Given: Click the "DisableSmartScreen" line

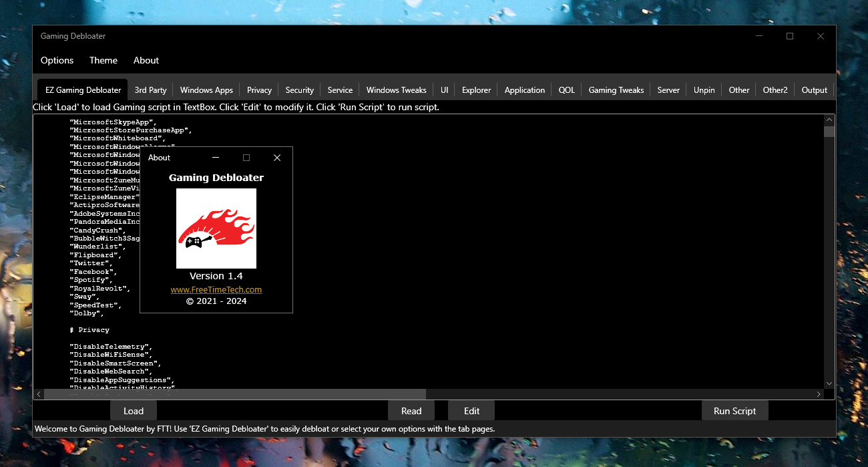Looking at the screenshot, I should 116,363.
